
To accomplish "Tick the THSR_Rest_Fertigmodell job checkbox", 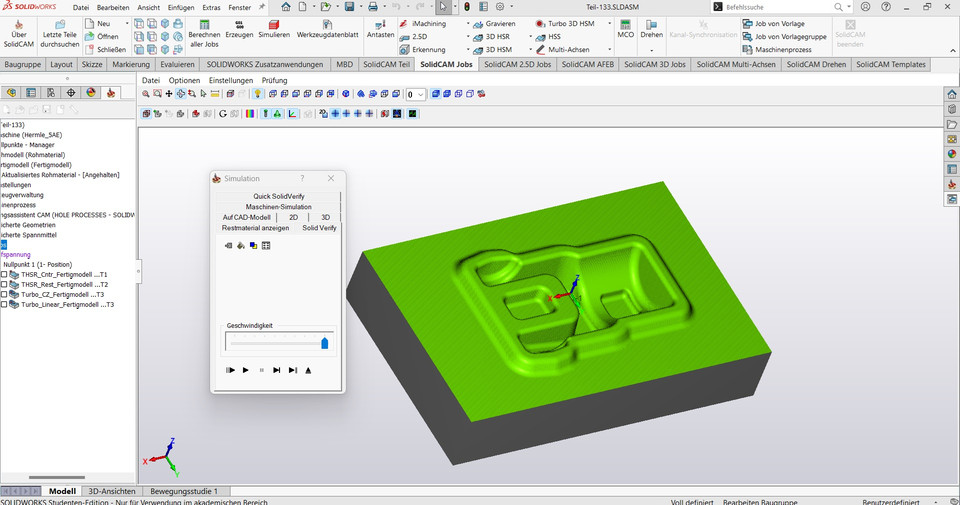I will pyautogui.click(x=4, y=285).
